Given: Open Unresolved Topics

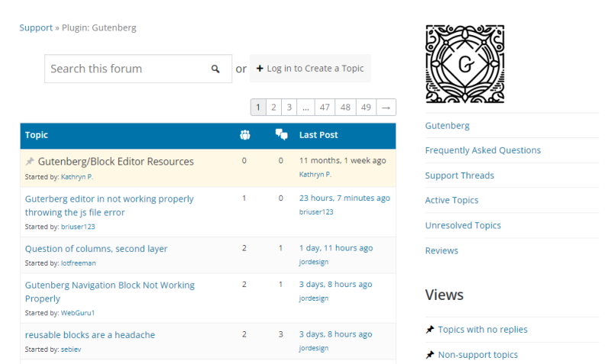Looking at the screenshot, I should tap(463, 225).
